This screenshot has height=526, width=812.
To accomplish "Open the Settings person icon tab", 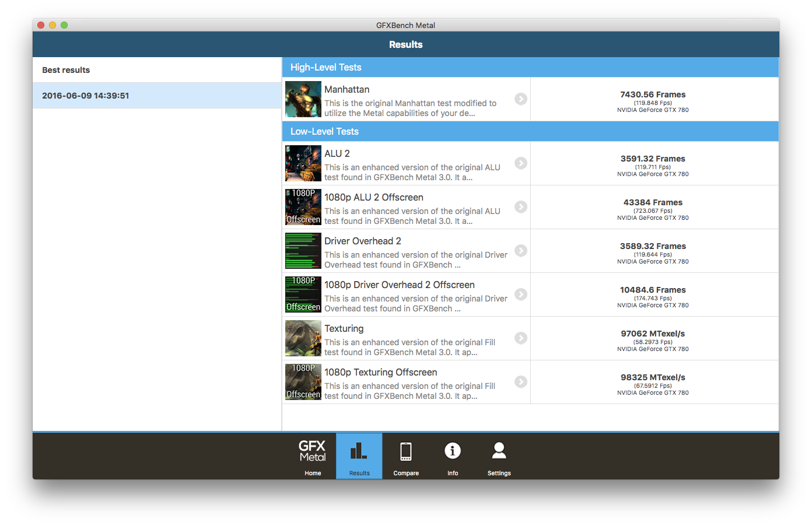I will tap(499, 456).
